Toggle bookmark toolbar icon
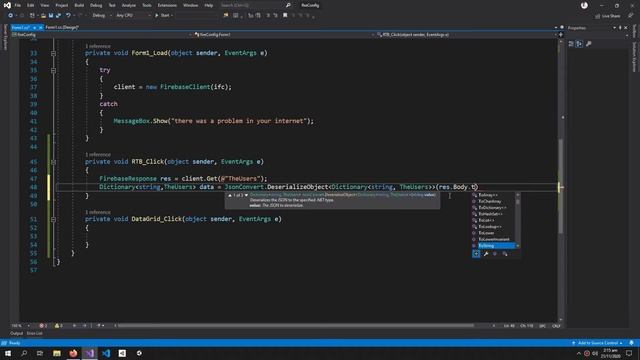Image resolution: width=640 pixels, height=360 pixels. 285,16
